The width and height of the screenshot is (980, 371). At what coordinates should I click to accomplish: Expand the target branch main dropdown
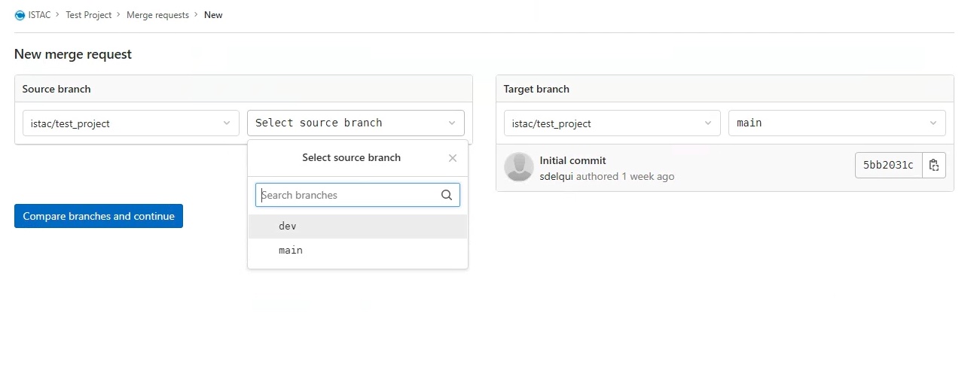tap(837, 123)
